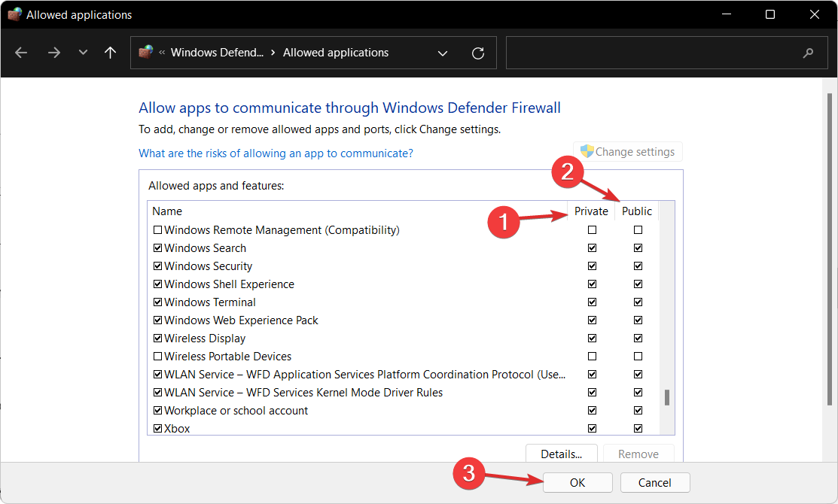
Task: Uncheck Wireless Display app checkbox
Action: [157, 338]
